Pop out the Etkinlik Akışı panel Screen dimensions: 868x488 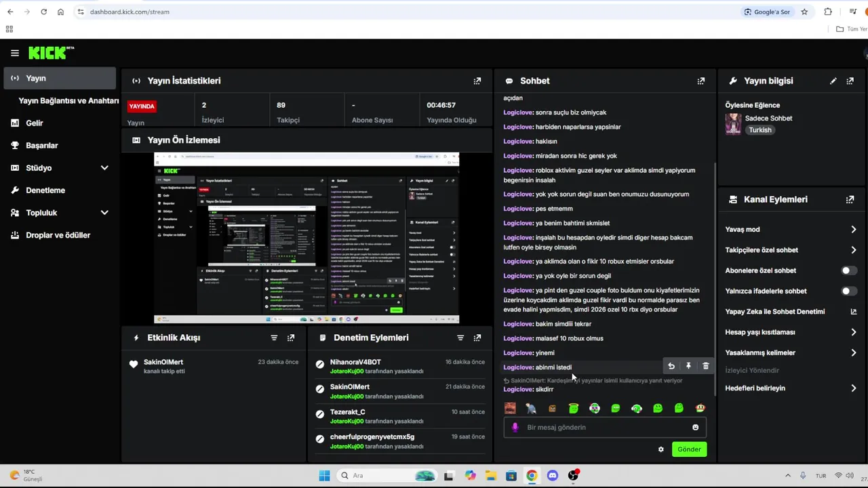click(291, 338)
